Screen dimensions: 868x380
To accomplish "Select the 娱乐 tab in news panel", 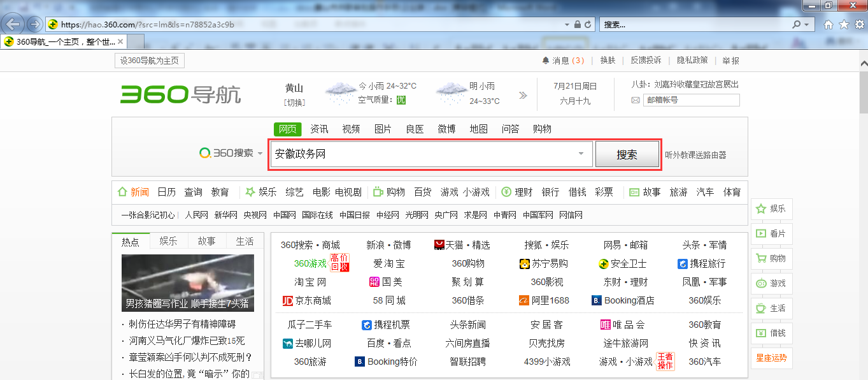I will [169, 241].
